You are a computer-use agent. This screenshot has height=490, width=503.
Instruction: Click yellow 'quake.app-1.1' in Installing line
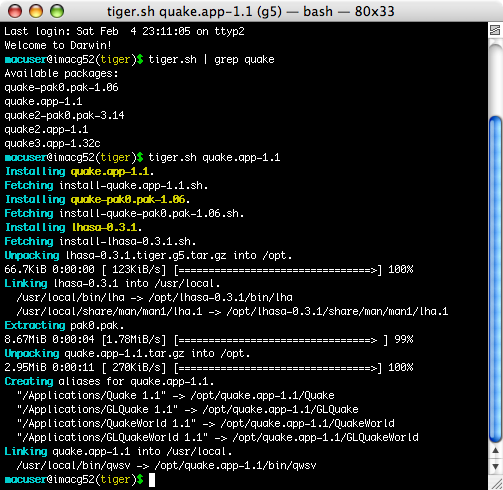(x=110, y=171)
